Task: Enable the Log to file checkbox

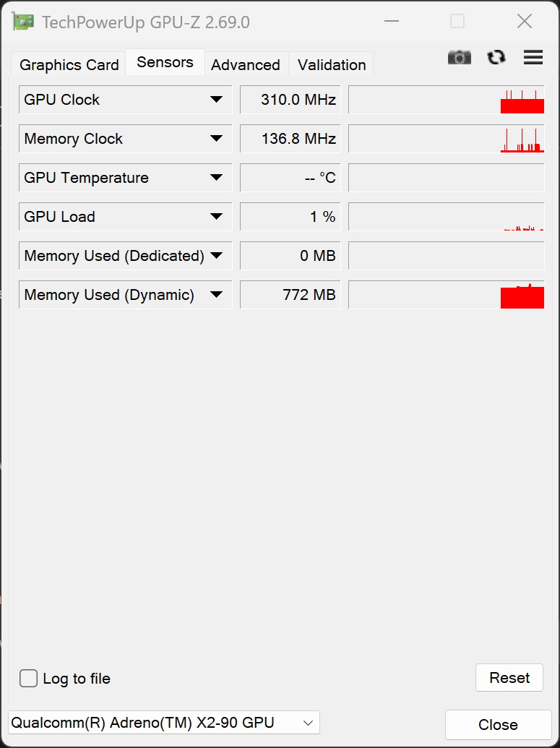Action: coord(29,678)
